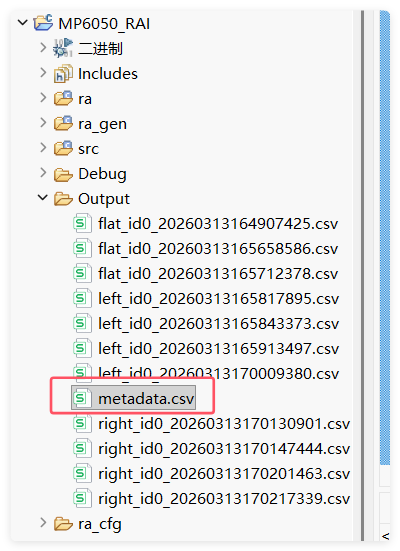Click the 二进制 binaries icon
Viewport: 400px width, 551px height.
click(63, 48)
